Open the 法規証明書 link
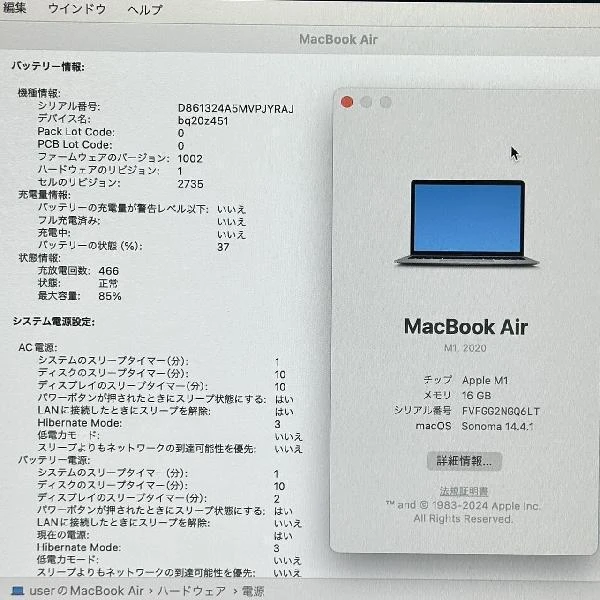The image size is (600, 600). 464,491
